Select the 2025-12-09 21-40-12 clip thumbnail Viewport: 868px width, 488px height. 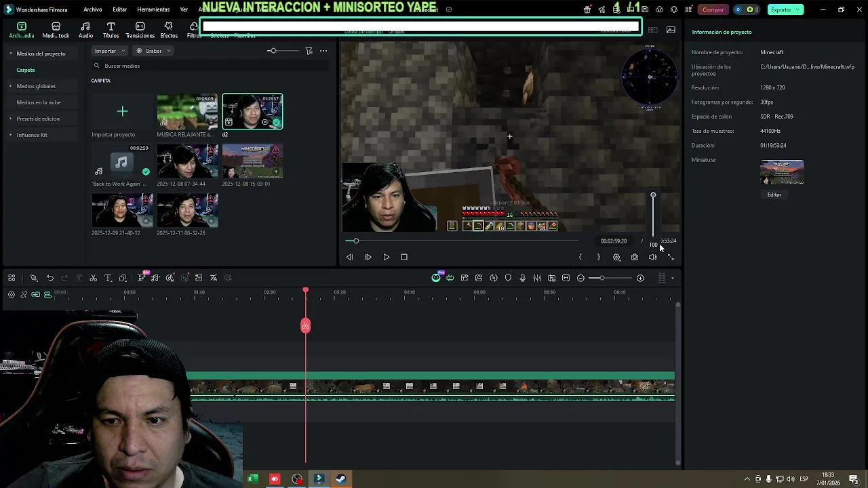tap(122, 210)
